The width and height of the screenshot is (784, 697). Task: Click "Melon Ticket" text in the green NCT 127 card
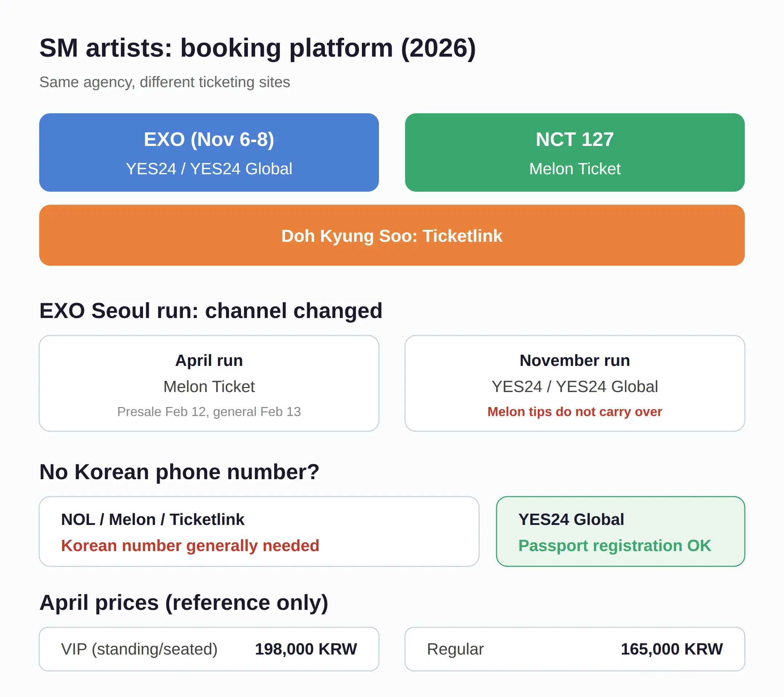coord(575,169)
